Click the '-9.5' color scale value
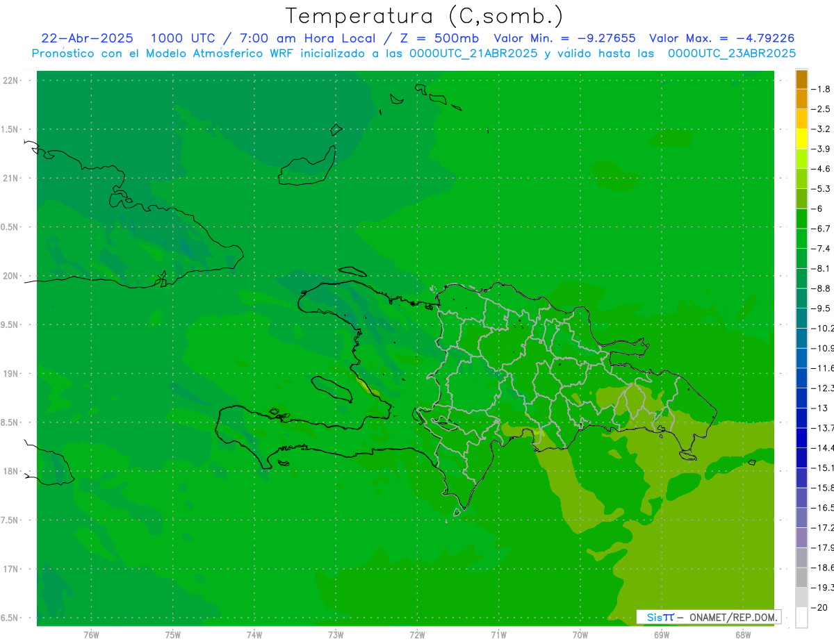The width and height of the screenshot is (834, 644). 821,308
